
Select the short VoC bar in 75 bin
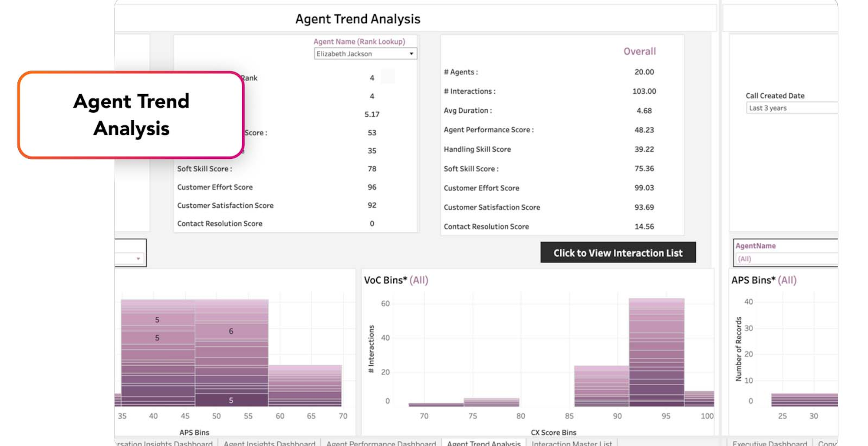click(491, 402)
